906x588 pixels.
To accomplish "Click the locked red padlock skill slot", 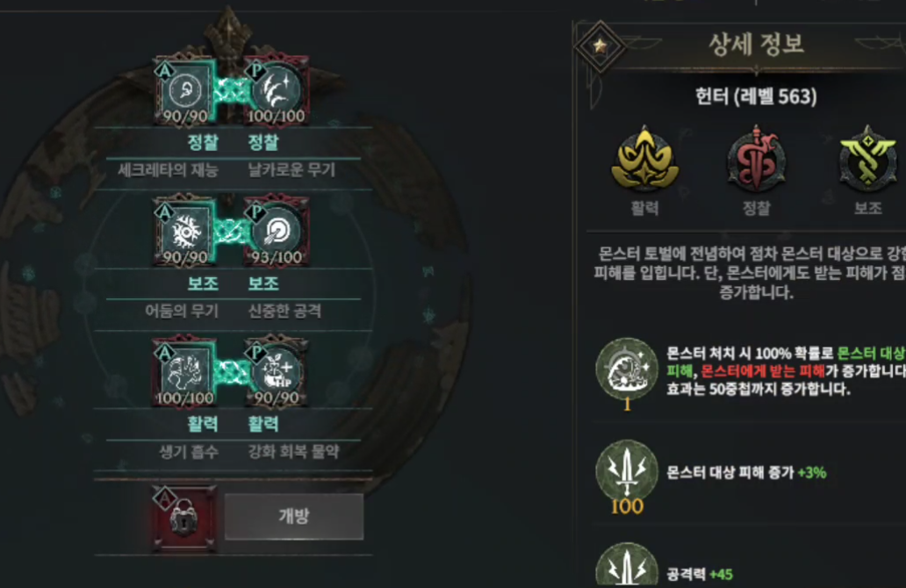I will click(185, 517).
